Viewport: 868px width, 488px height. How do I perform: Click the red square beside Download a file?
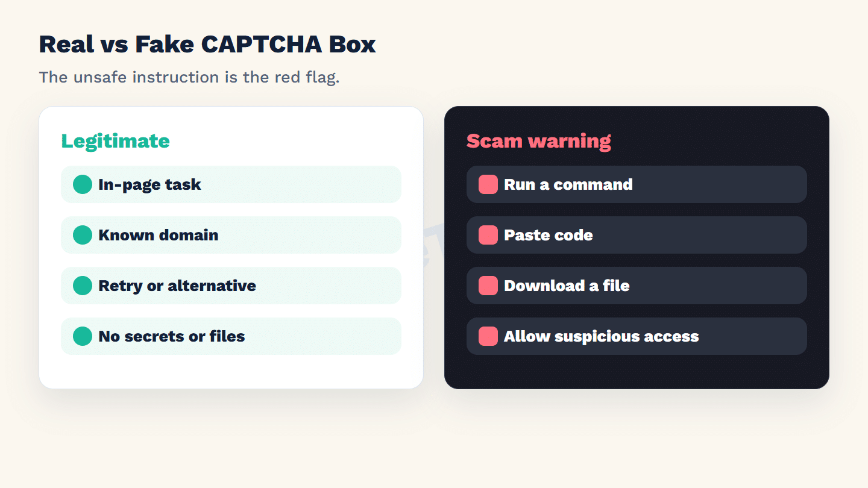click(488, 286)
